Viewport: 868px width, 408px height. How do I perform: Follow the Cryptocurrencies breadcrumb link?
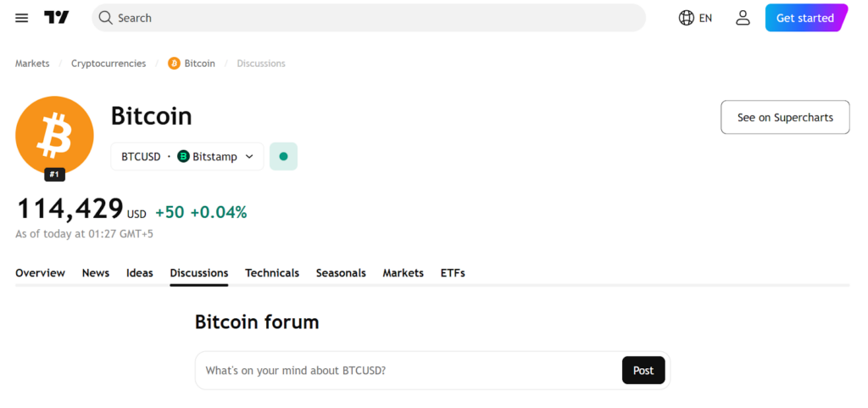(x=108, y=64)
